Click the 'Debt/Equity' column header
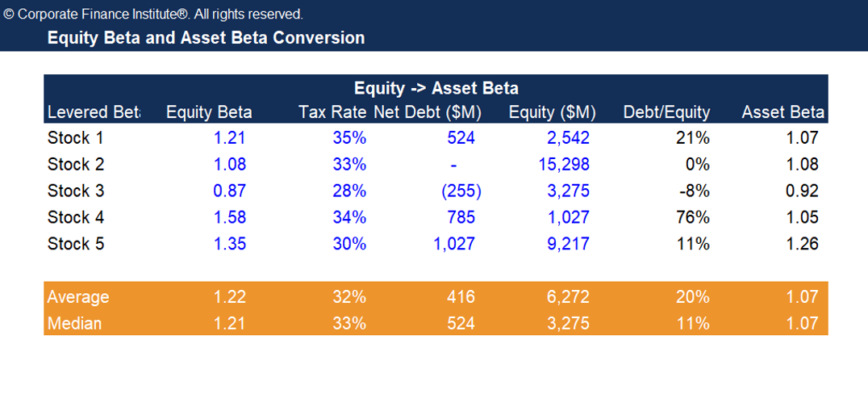This screenshot has width=868, height=407. (666, 112)
